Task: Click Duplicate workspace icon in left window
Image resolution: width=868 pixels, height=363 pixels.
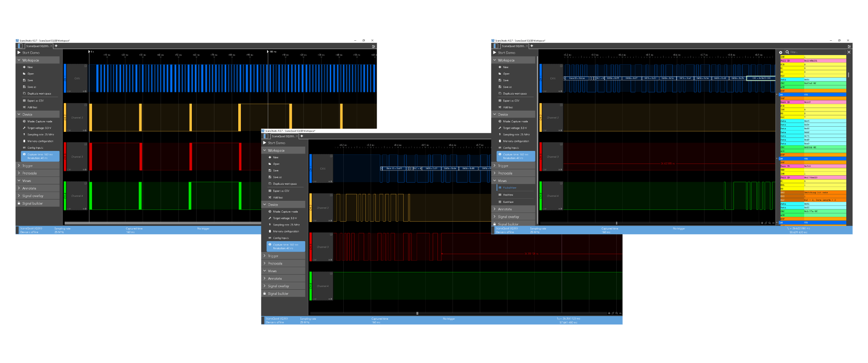Action: point(24,93)
